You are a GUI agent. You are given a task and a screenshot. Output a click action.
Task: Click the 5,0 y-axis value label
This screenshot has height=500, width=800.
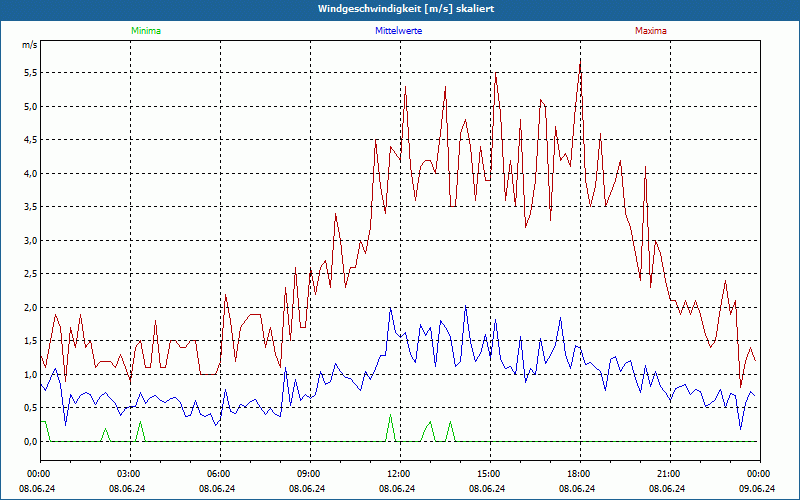[29, 107]
